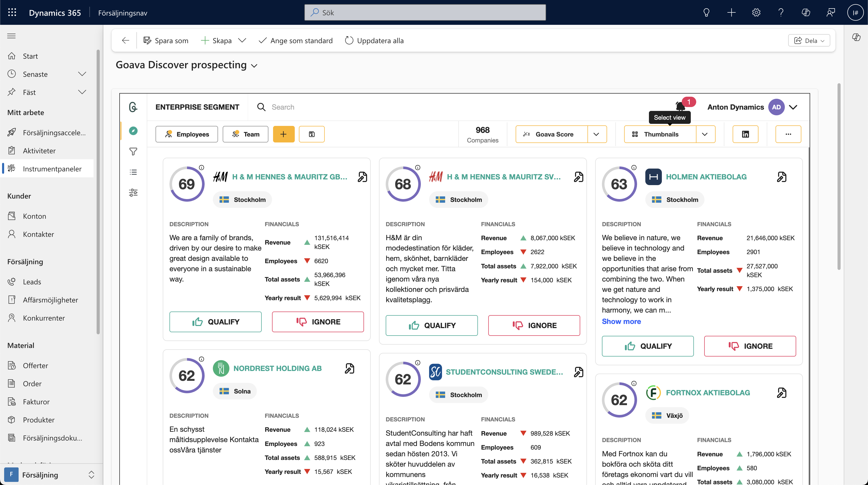Collapse the hamburger navigation menu
Viewport: 868px width, 485px height.
coord(11,36)
